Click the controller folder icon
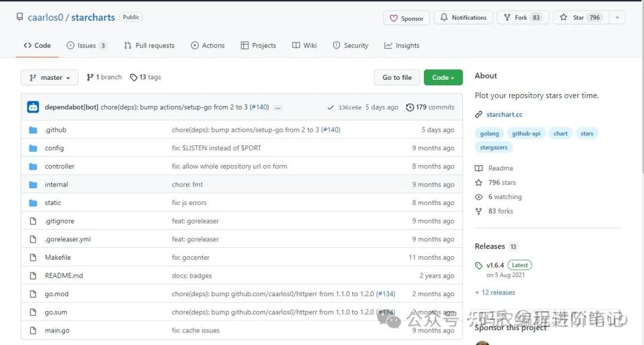 (33, 167)
